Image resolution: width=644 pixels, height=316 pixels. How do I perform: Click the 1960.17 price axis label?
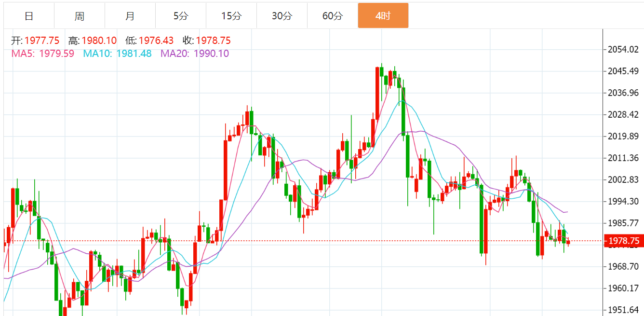tap(624, 289)
